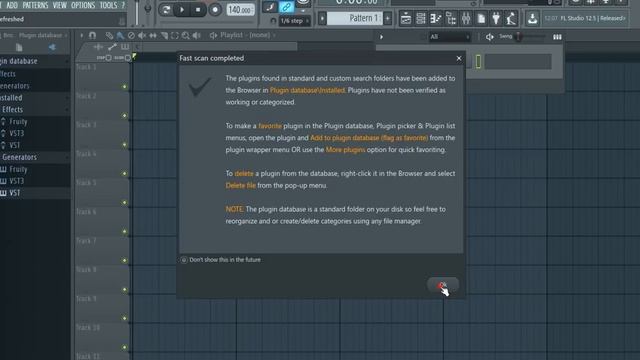
Task: Tick "Don't show this in the future"
Action: point(184,260)
